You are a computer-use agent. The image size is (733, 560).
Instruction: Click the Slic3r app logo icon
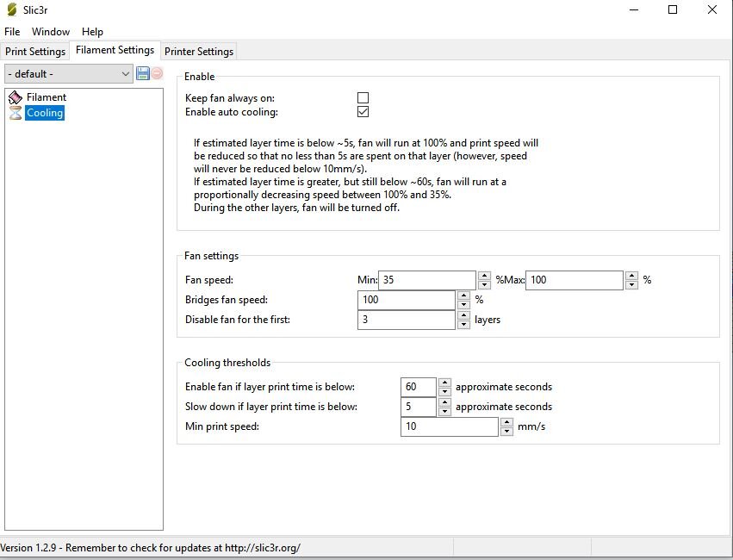12,9
